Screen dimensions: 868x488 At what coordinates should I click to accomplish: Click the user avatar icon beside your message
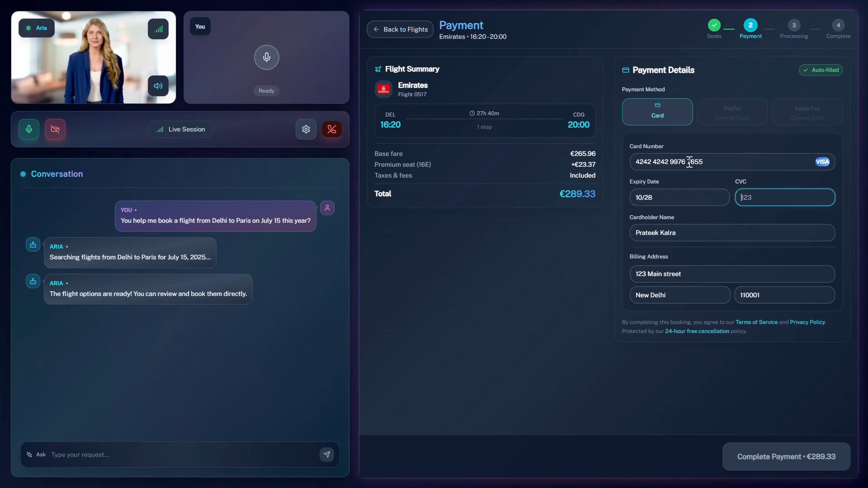pos(327,208)
